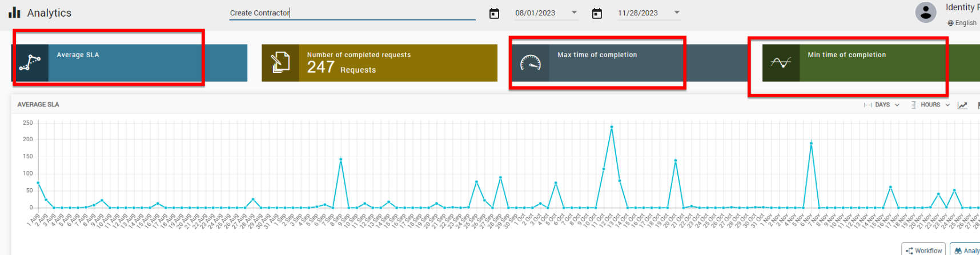Open the DAYS interval dropdown

tap(882, 105)
